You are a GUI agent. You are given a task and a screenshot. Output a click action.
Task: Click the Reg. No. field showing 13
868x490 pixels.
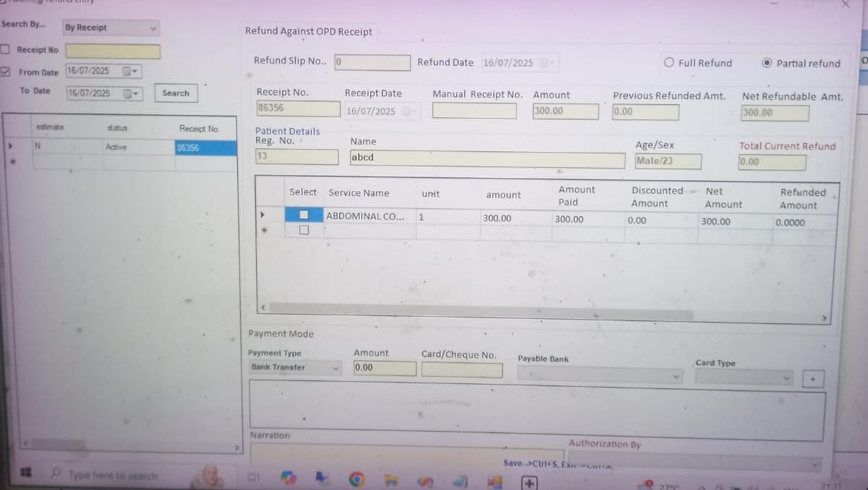pos(297,157)
